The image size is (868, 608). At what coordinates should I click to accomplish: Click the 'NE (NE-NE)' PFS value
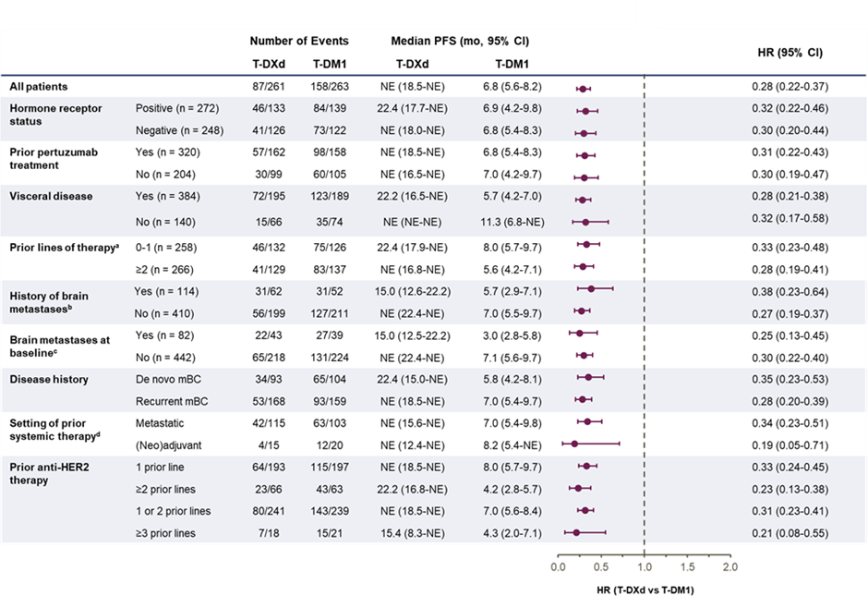[x=413, y=222]
